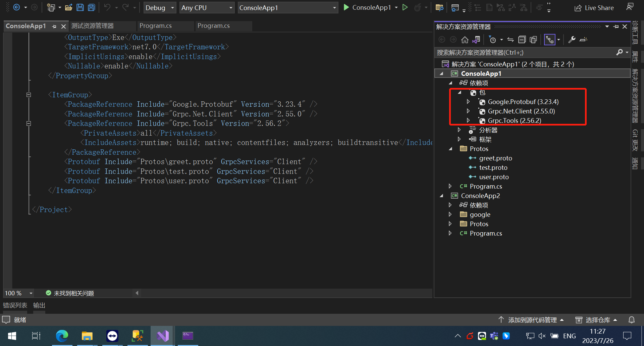Open the Git 更改 side tab
Image resolution: width=644 pixels, height=346 pixels.
(635, 140)
